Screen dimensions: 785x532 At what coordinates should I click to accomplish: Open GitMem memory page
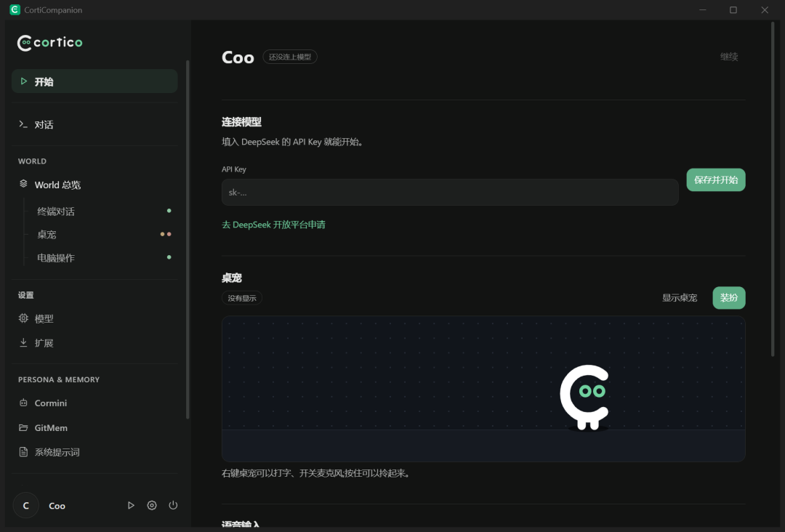coord(94,428)
